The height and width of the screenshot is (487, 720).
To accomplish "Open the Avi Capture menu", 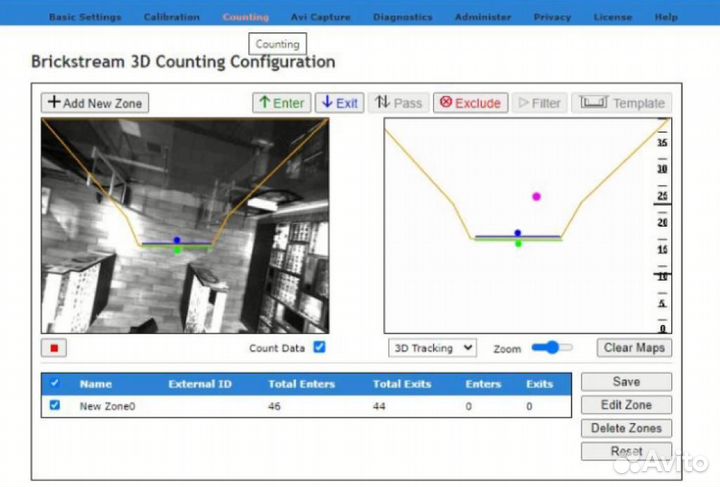I will (321, 17).
